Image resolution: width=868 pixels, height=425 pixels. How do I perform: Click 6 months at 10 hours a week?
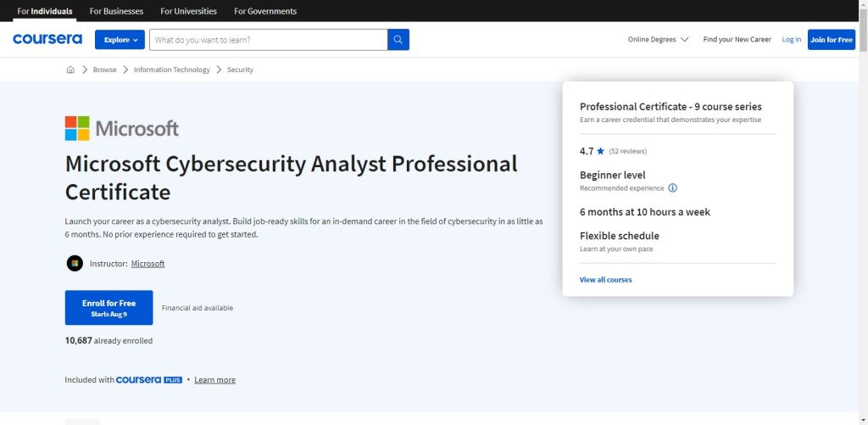tap(645, 212)
